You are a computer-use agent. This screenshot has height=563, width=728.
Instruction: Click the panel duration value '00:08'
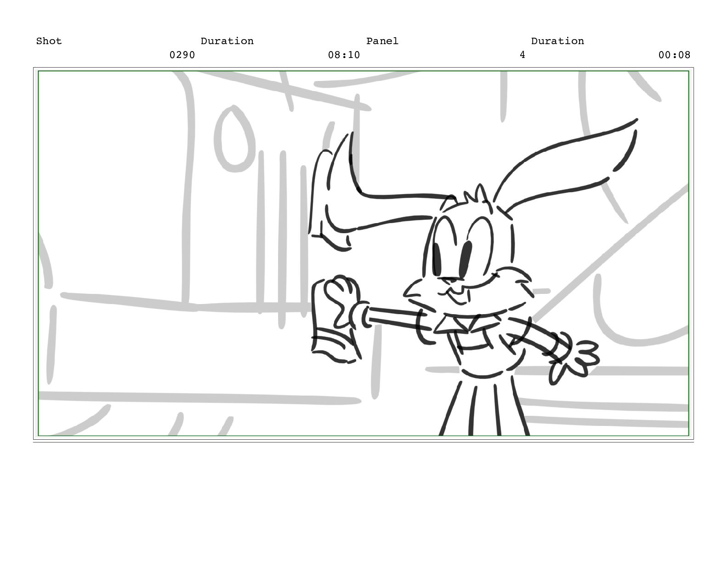674,55
